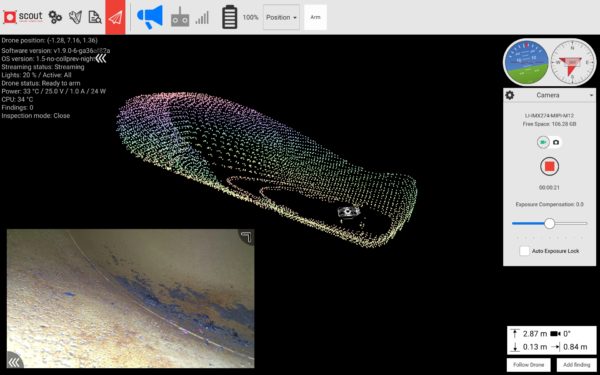Screen dimensions: 600x375
Task: Click the blue megaphone icon
Action: 150,17
